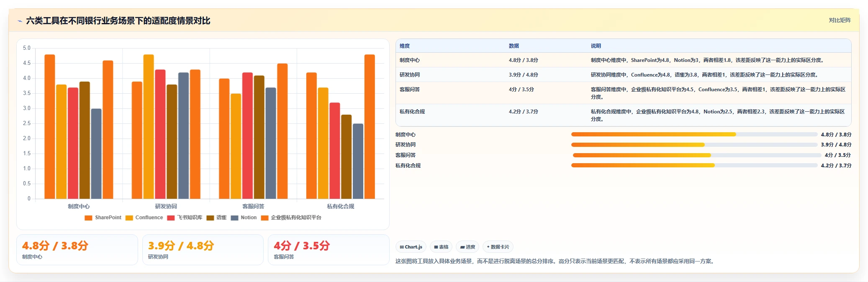Image resolution: width=868 pixels, height=282 pixels.
Task: Click 4.2分 / 3.7分 value beside progress bar
Action: [836, 166]
